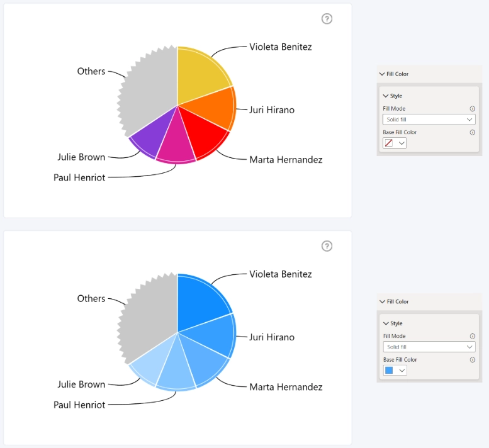Select the red Marta Hernandez pie slice

pyautogui.click(x=203, y=131)
